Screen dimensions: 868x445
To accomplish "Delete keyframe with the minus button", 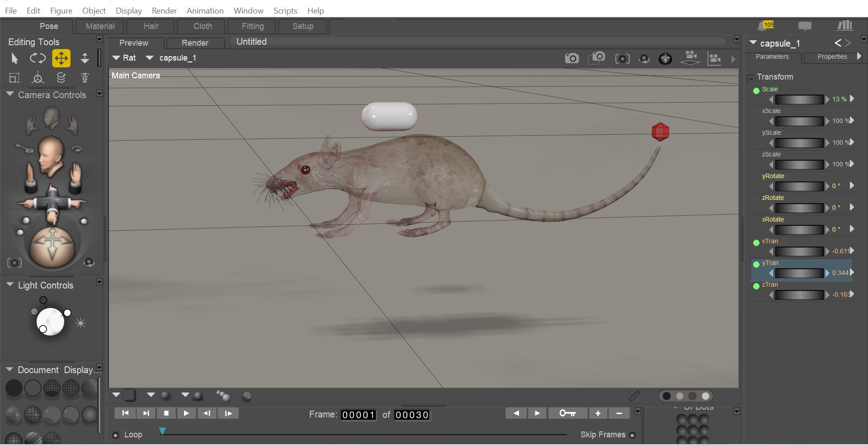I will [x=619, y=413].
